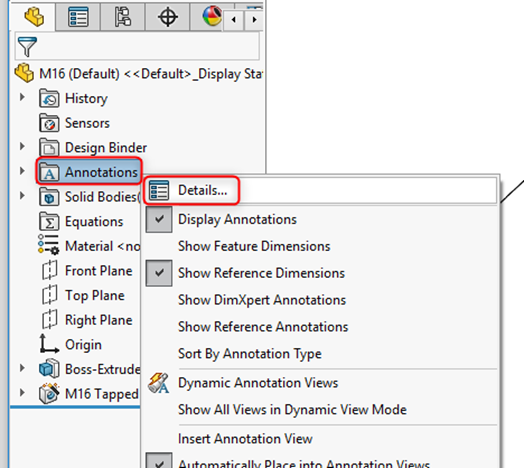Toggle Show Reference Dimensions check mark

click(159, 273)
